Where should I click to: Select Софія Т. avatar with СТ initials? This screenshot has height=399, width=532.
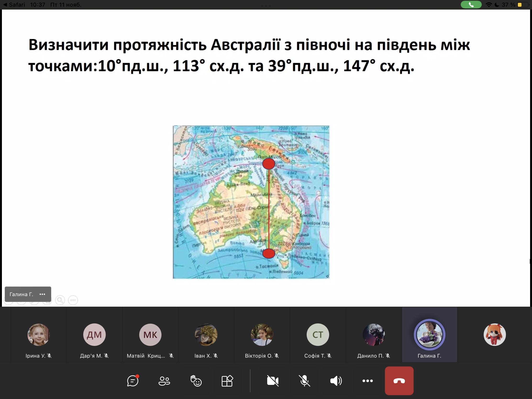pyautogui.click(x=318, y=335)
